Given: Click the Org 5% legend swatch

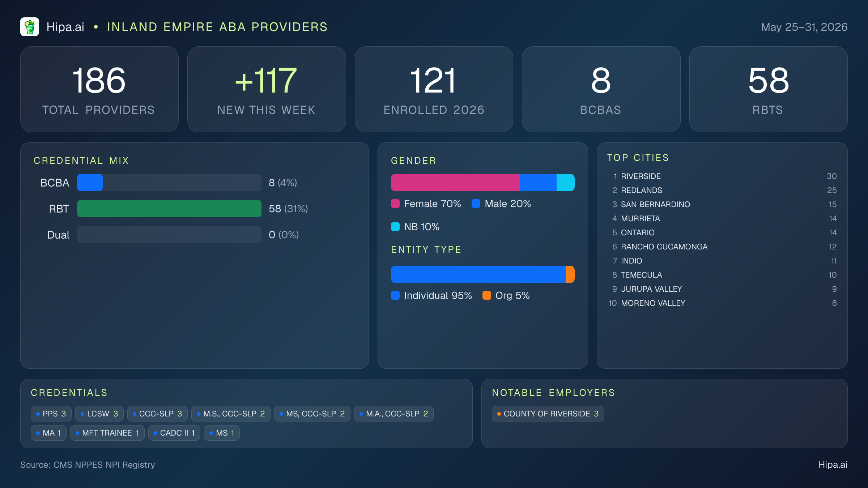Looking at the screenshot, I should pyautogui.click(x=487, y=295).
